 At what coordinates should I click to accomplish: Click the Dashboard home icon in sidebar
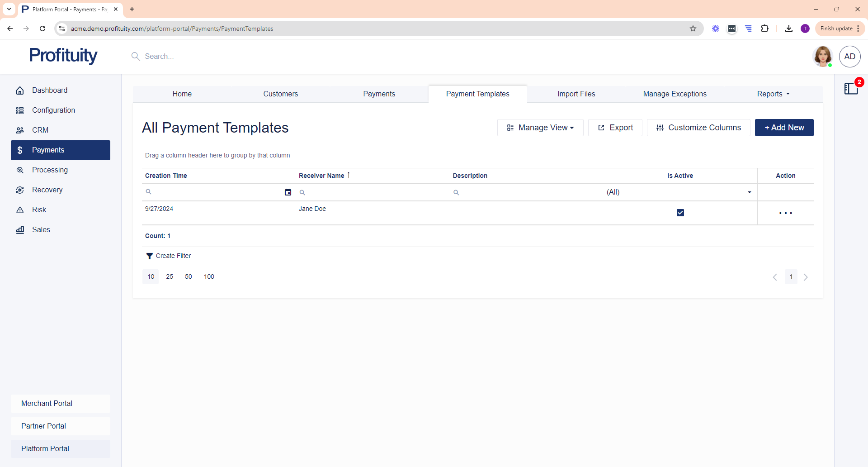[x=20, y=91]
